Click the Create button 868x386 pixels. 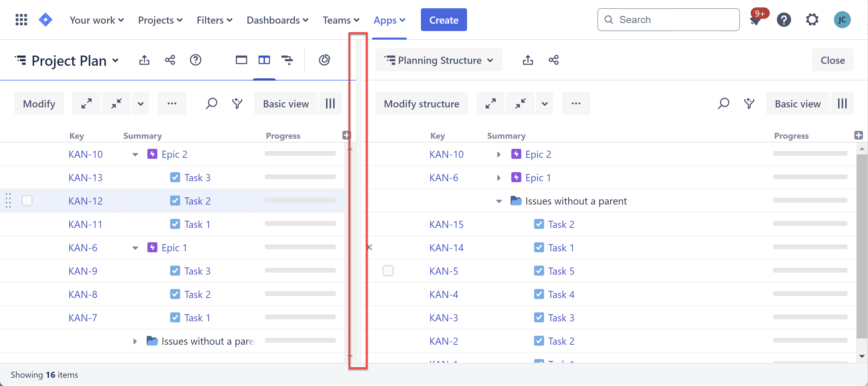point(443,20)
